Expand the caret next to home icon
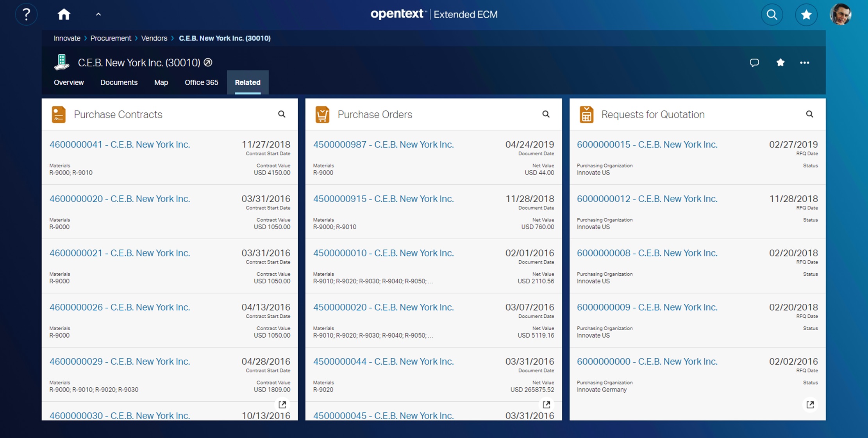The image size is (868, 438). point(98,14)
